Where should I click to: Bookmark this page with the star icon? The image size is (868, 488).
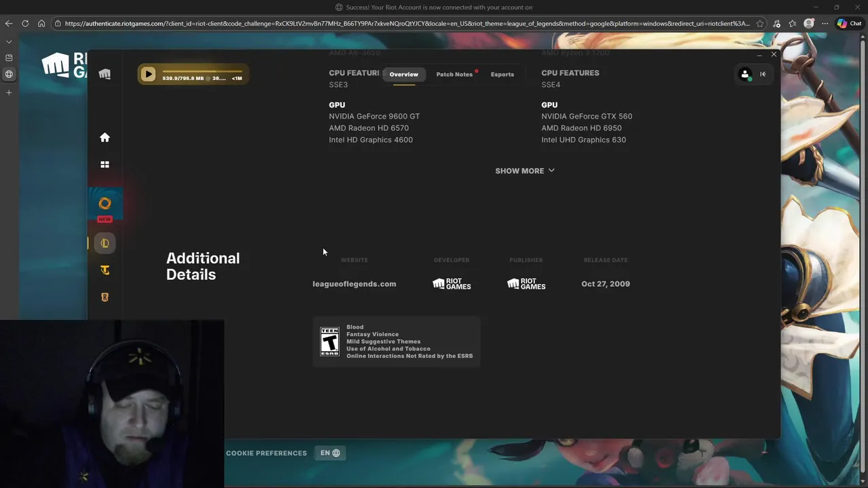pyautogui.click(x=760, y=24)
